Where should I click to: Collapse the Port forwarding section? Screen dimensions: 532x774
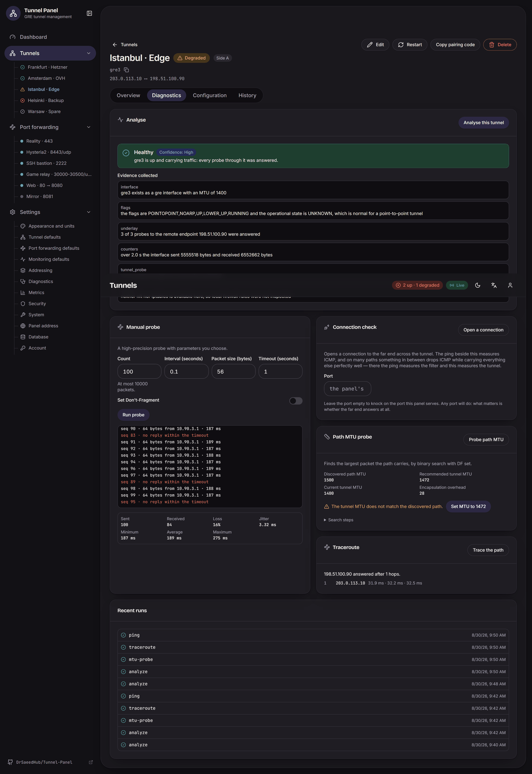[x=89, y=127]
